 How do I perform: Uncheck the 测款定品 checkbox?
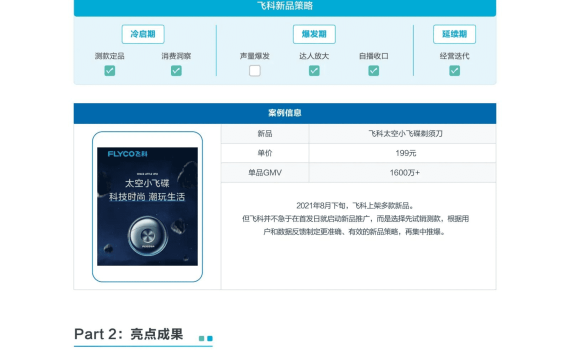tap(109, 71)
